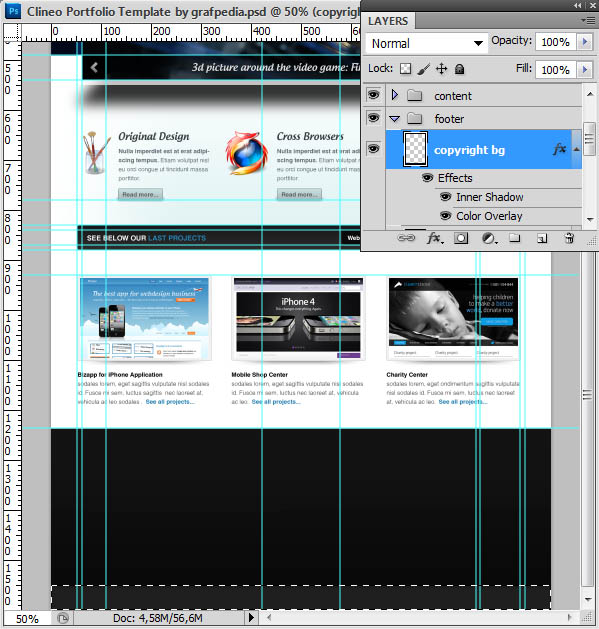The height and width of the screenshot is (629, 599).
Task: Click Read more under Cross Browsers
Action: point(299,195)
